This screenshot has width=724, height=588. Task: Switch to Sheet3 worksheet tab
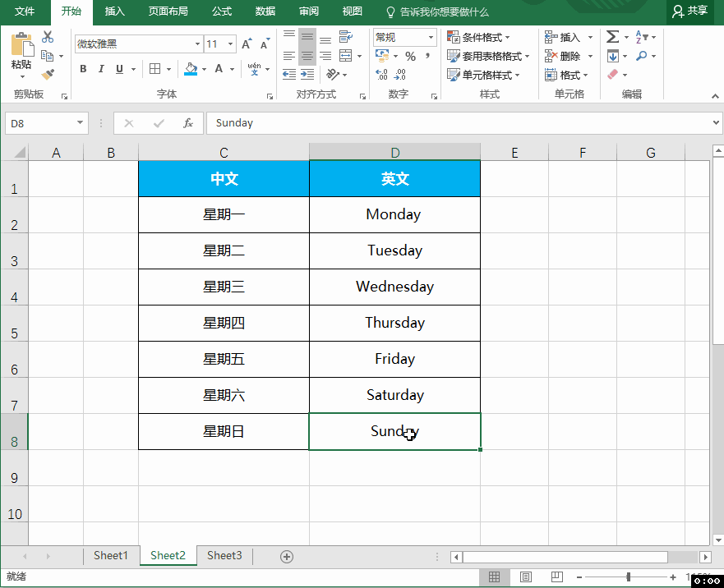pyautogui.click(x=224, y=555)
